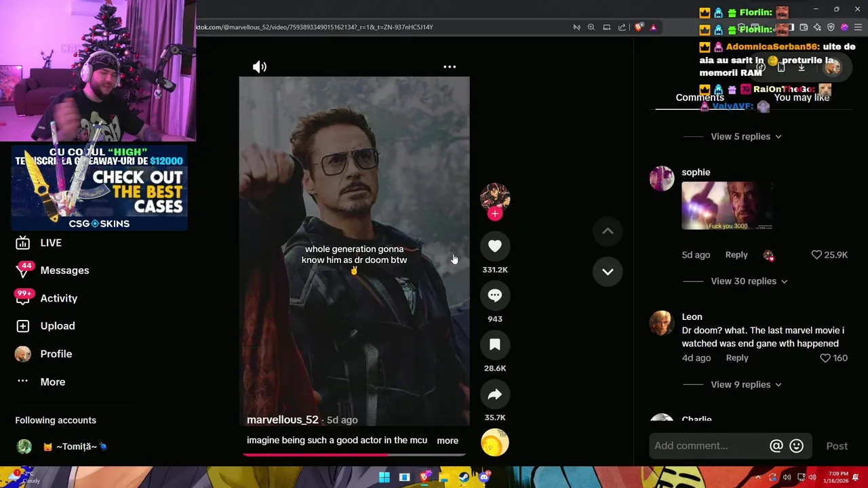Open the Brave Shields lion icon
Screen dimensions: 868x488
click(639, 27)
